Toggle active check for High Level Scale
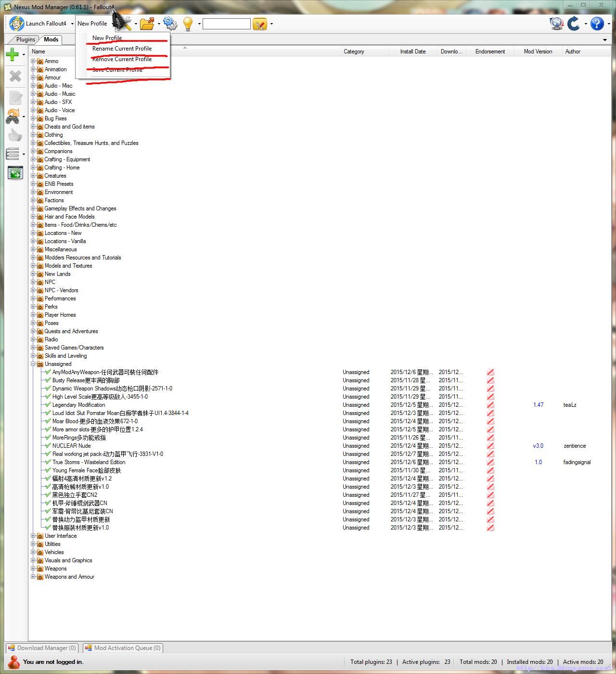 pos(48,396)
